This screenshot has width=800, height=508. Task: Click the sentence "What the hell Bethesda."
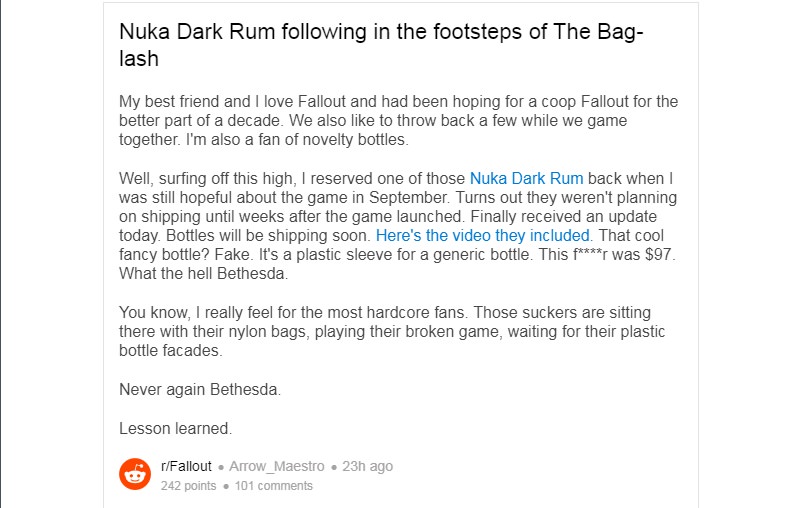[x=204, y=273]
